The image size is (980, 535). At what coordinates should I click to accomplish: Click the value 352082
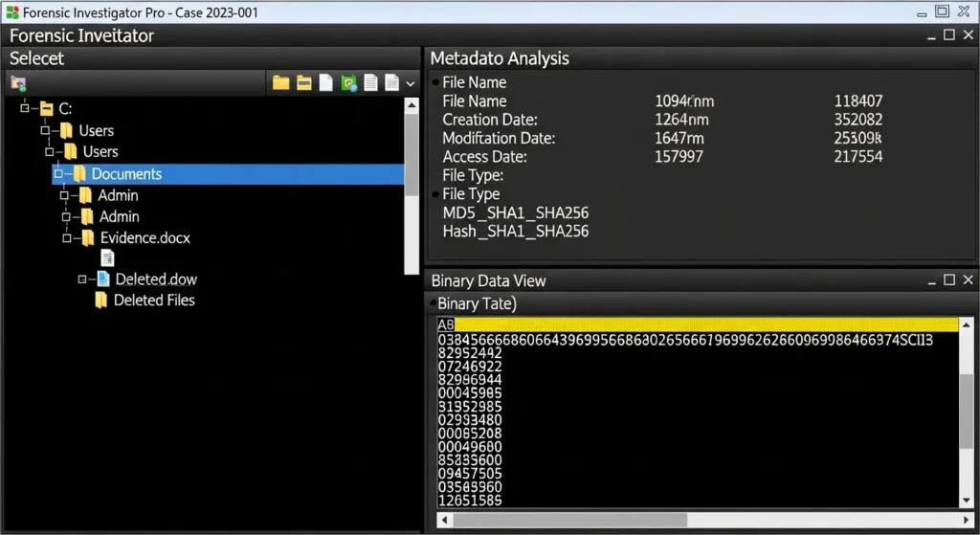tap(858, 120)
